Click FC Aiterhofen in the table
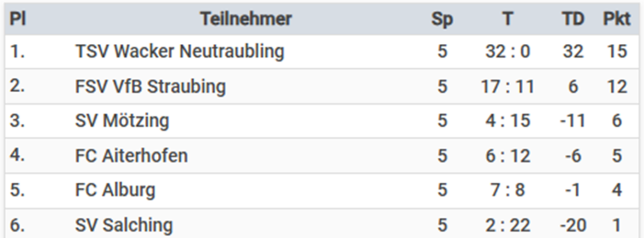Image resolution: width=644 pixels, height=238 pixels. click(131, 156)
